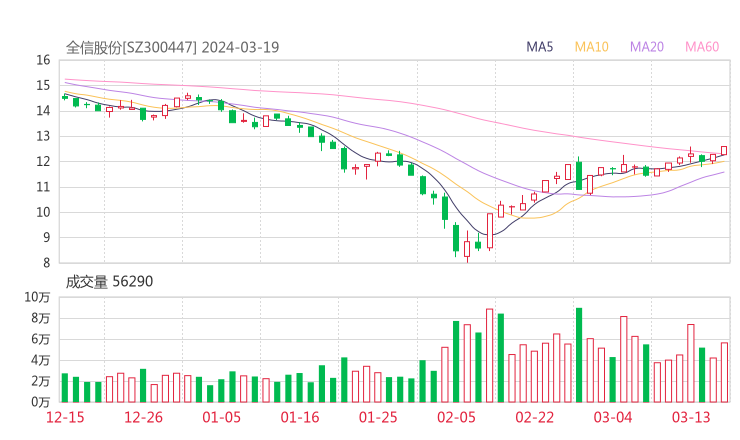This screenshot has width=740, height=440.
Task: Click the price axis value 12
Action: 43,161
